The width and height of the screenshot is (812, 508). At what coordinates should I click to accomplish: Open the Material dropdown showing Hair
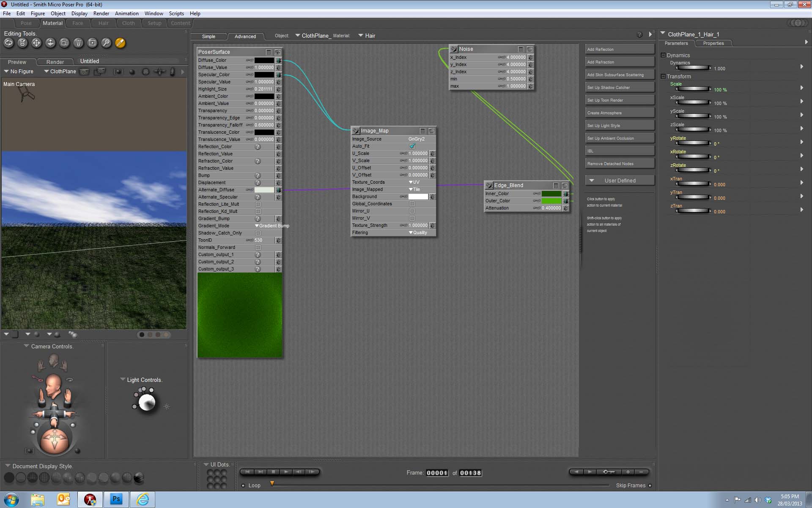tap(367, 36)
